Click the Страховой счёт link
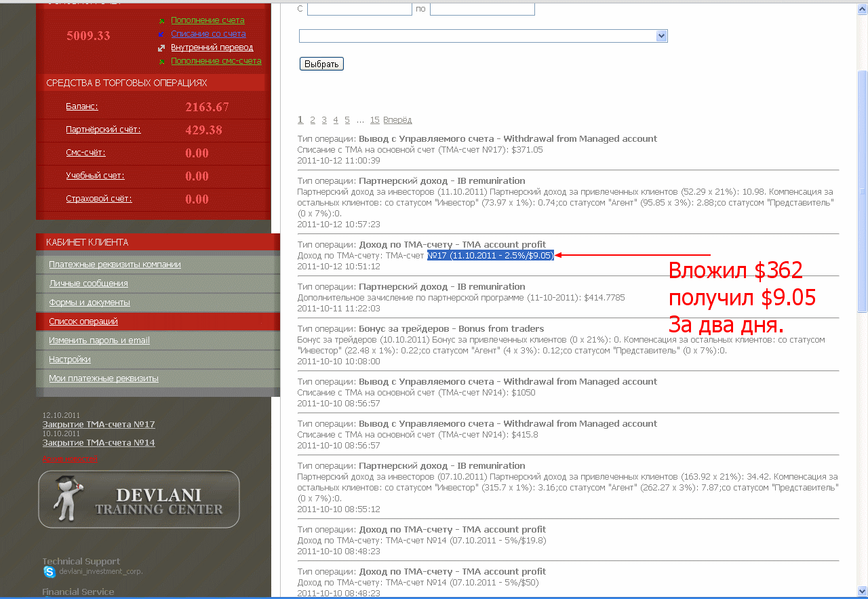The image size is (868, 599). point(99,199)
